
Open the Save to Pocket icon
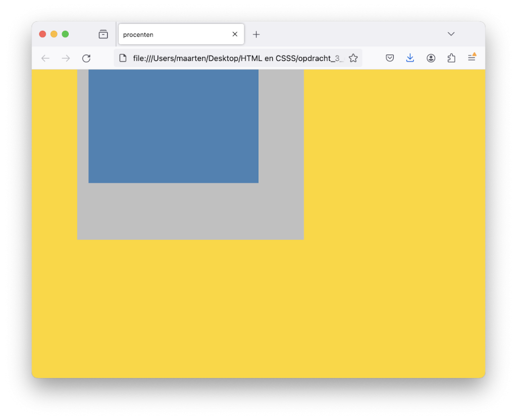(x=390, y=58)
